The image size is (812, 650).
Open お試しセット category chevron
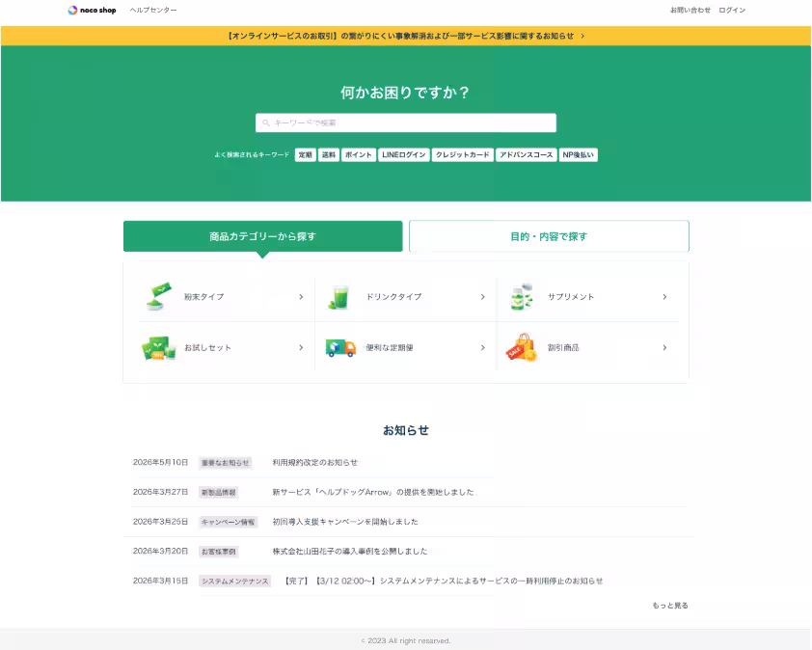point(301,347)
